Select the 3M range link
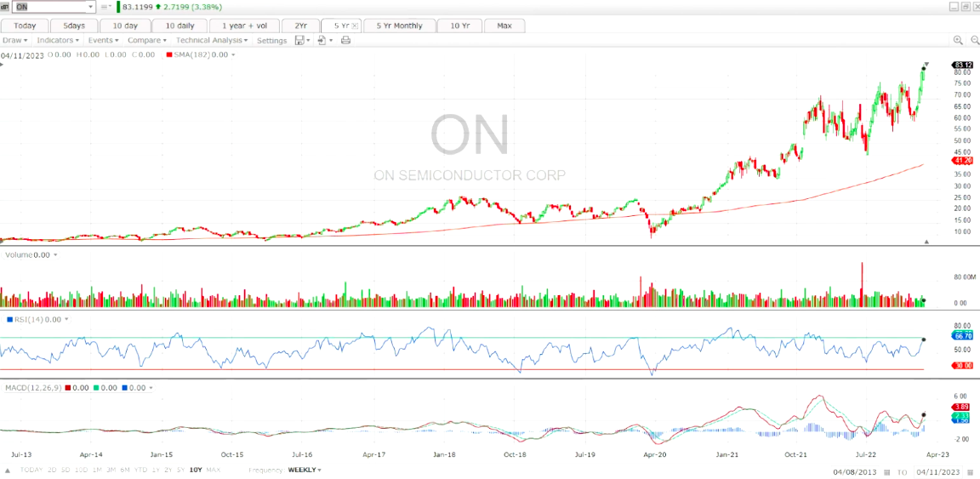Image resolution: width=980 pixels, height=479 pixels. coord(111,470)
